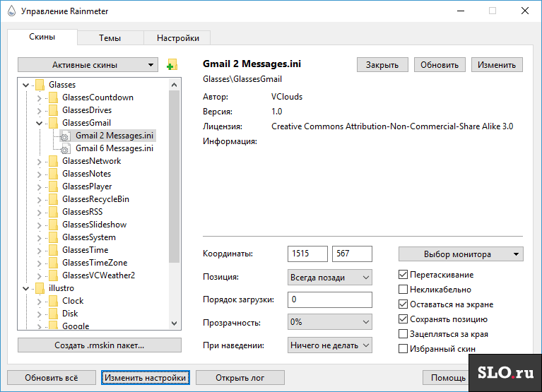Viewport: 542px width, 392px height.
Task: Click the Rainmeter droplet icon in title bar
Action: (11, 11)
